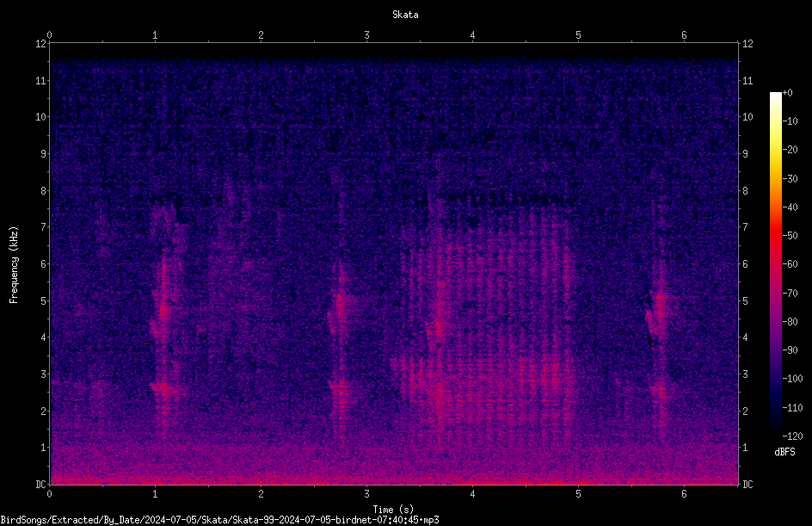The height and width of the screenshot is (526, 812).
Task: Click the 'DC' tick beside the Frequency label axis
Action: (x=40, y=484)
